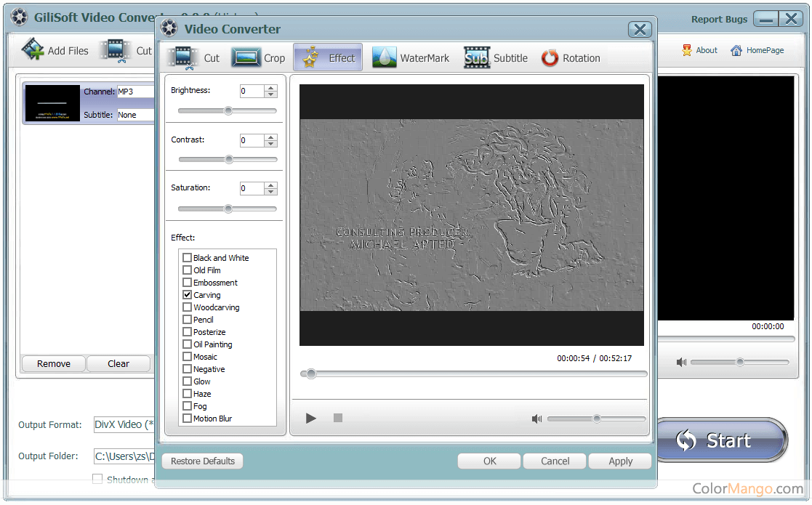
Task: Decrease Saturation value with down arrow
Action: pos(271,192)
